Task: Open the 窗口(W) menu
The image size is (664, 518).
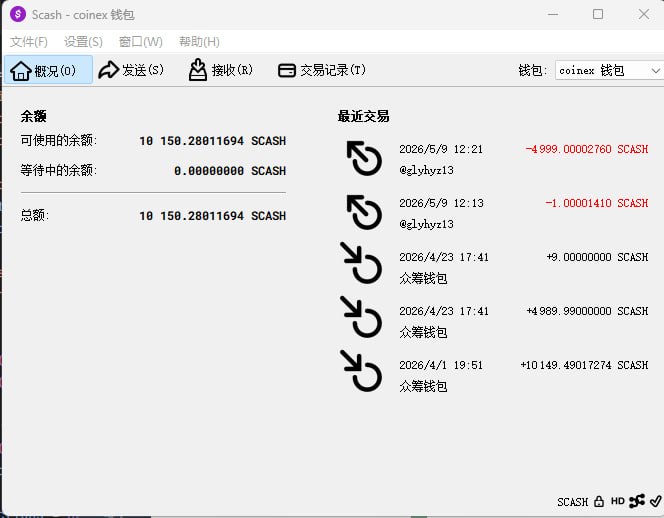Action: (141, 42)
